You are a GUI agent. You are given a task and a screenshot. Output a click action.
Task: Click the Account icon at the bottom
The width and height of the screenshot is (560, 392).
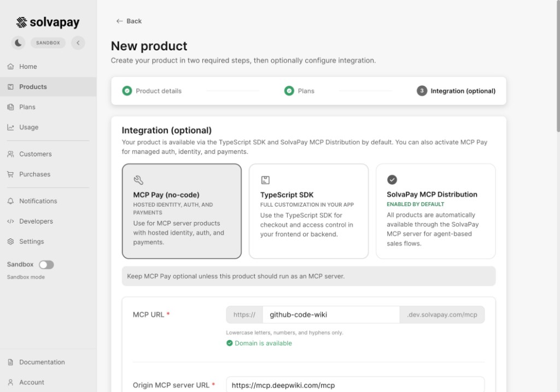click(10, 382)
